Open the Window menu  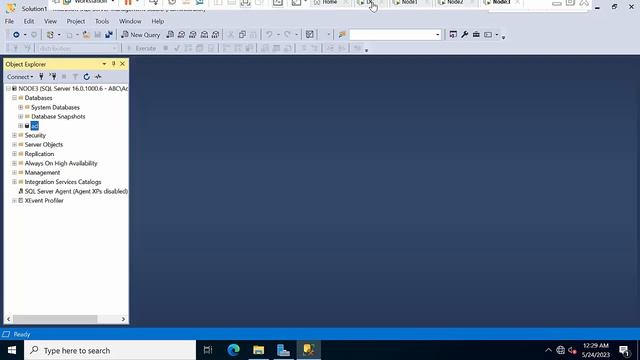(130, 21)
